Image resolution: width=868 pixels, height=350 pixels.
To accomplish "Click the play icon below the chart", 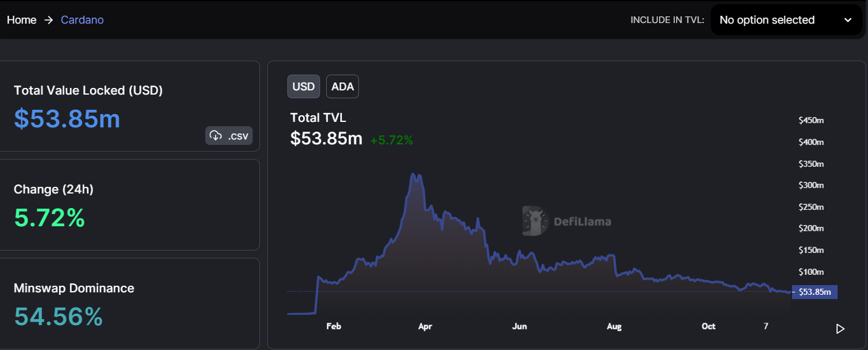I will click(840, 329).
